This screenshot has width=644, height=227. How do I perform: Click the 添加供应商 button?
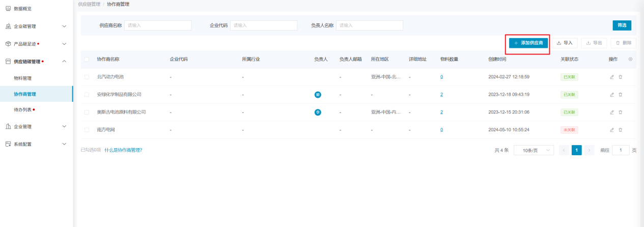529,43
